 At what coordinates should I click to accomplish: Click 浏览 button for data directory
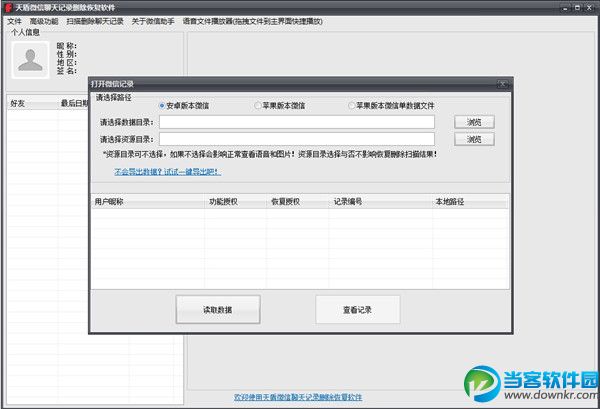(x=474, y=122)
